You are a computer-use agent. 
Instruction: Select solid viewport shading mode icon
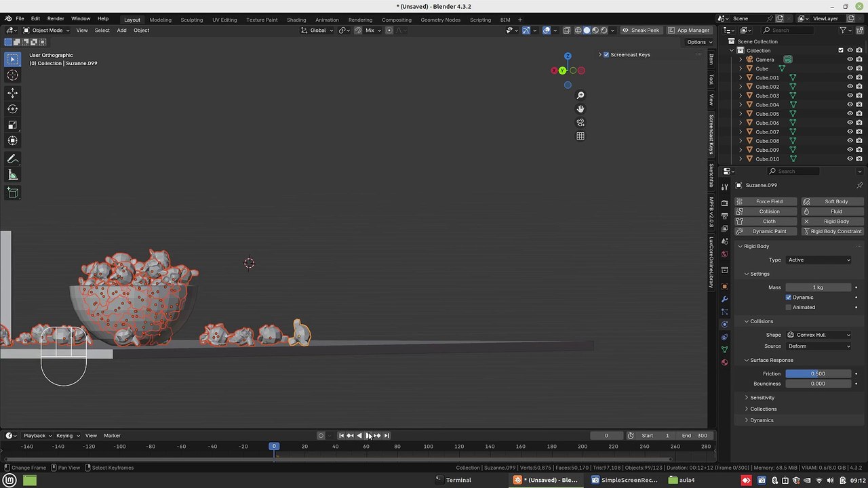pyautogui.click(x=587, y=30)
